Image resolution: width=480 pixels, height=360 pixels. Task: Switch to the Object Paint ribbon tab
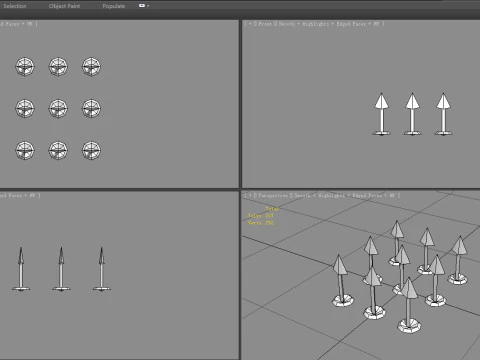coord(64,6)
